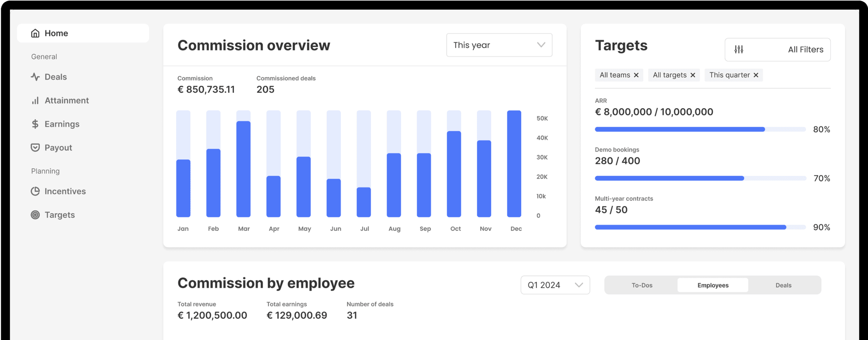The height and width of the screenshot is (340, 868).
Task: Click the All teams chip label
Action: pos(615,75)
